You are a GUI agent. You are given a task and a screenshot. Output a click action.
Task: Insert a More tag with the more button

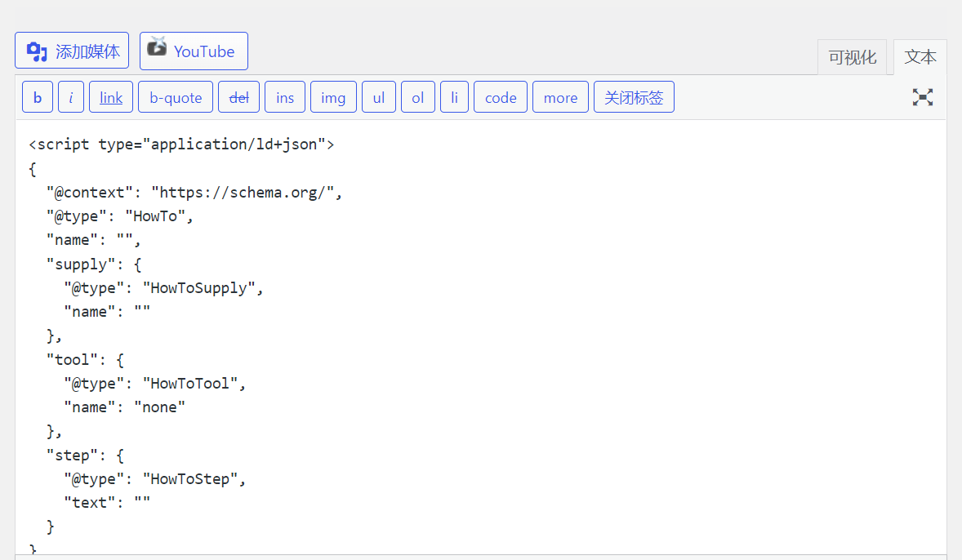[560, 96]
